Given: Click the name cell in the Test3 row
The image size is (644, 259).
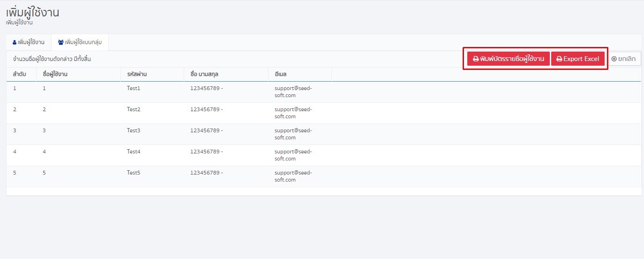Looking at the screenshot, I should (x=226, y=134).
